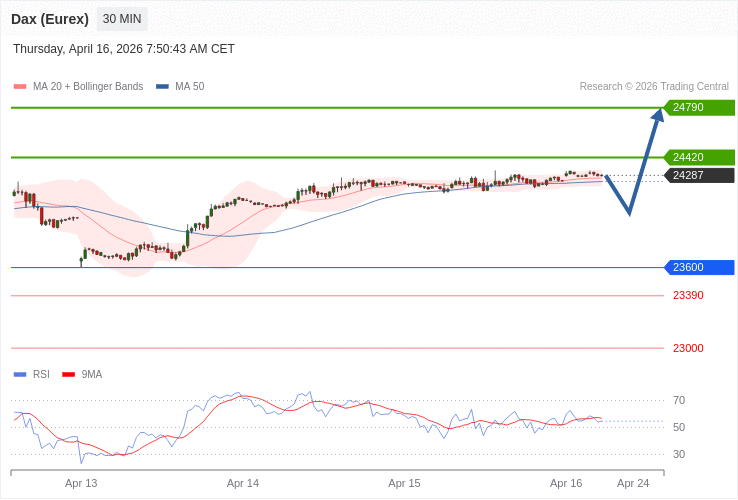The height and width of the screenshot is (500, 738).
Task: Click the red 23000 support level label
Action: [688, 348]
